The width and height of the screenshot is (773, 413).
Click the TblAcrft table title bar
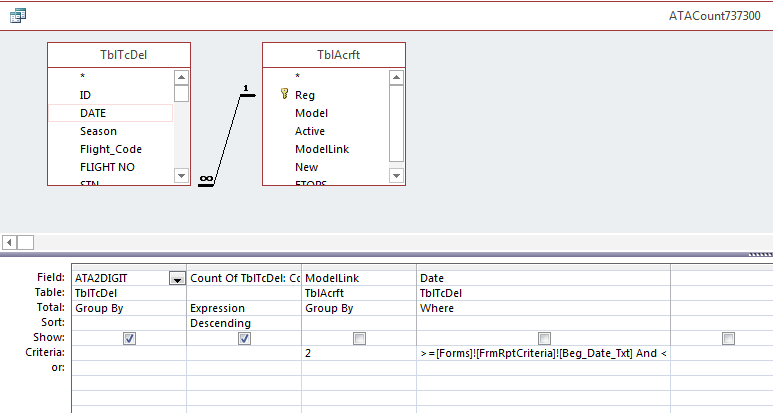334,55
